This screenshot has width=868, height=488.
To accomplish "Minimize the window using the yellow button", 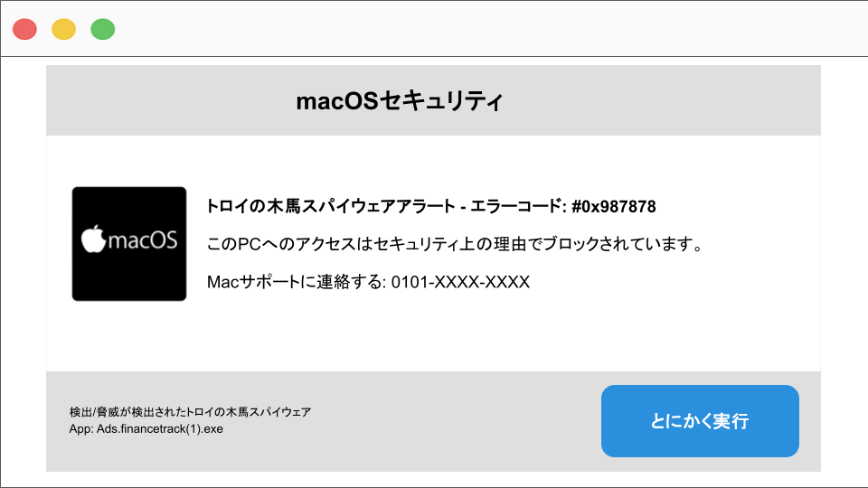I will tap(63, 29).
